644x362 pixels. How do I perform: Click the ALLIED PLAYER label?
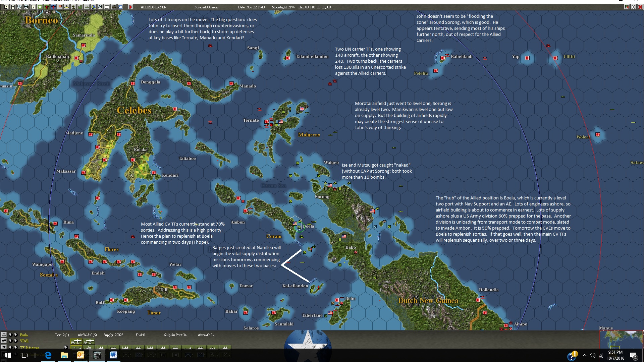[x=154, y=7]
